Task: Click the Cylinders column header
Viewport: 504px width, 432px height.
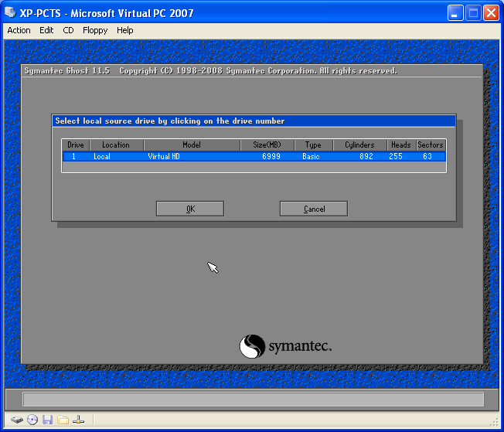Action: pos(360,145)
